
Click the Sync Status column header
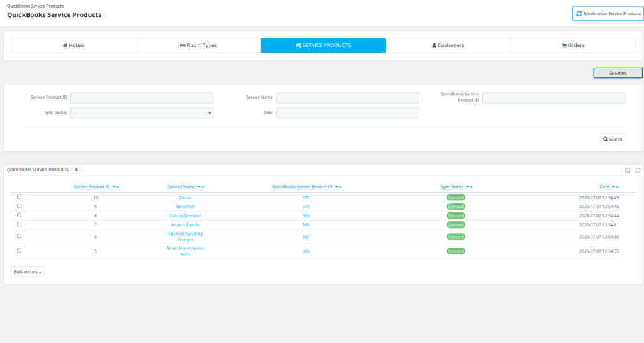point(452,187)
